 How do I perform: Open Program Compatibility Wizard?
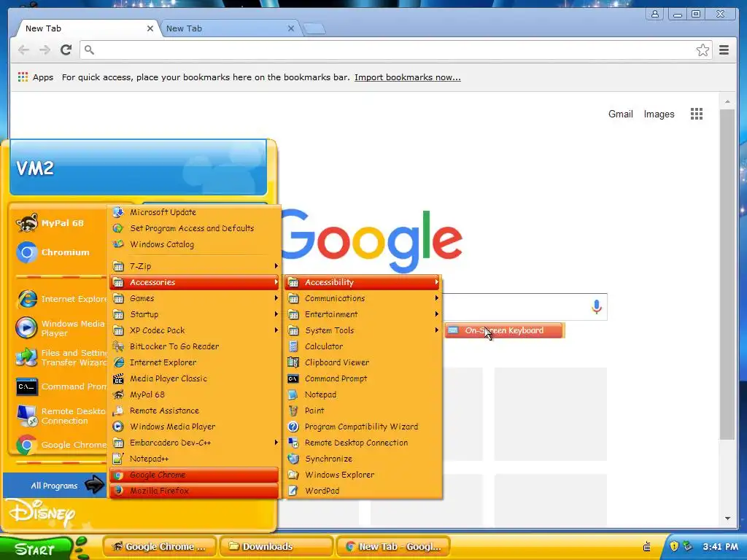click(363, 427)
